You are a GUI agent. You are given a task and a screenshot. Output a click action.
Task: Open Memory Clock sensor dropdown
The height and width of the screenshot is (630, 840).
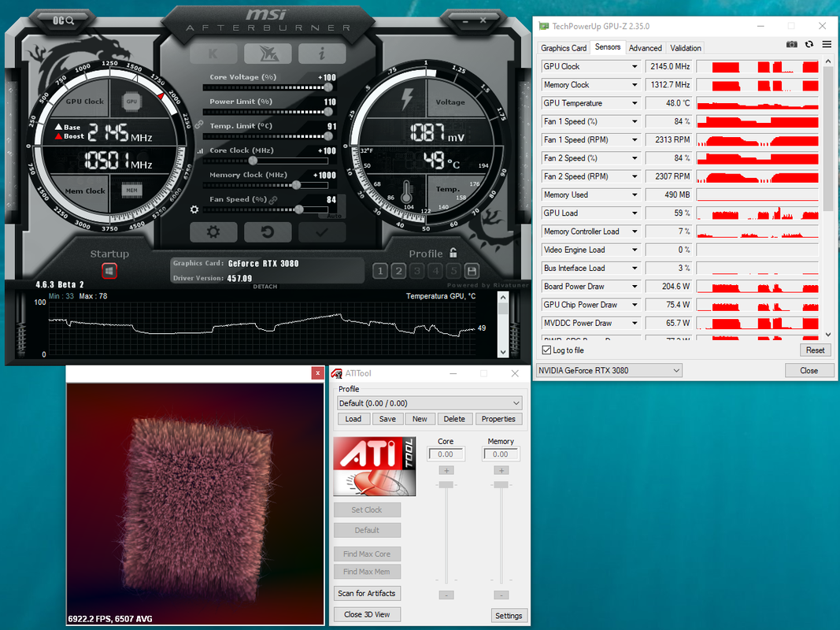pos(635,84)
